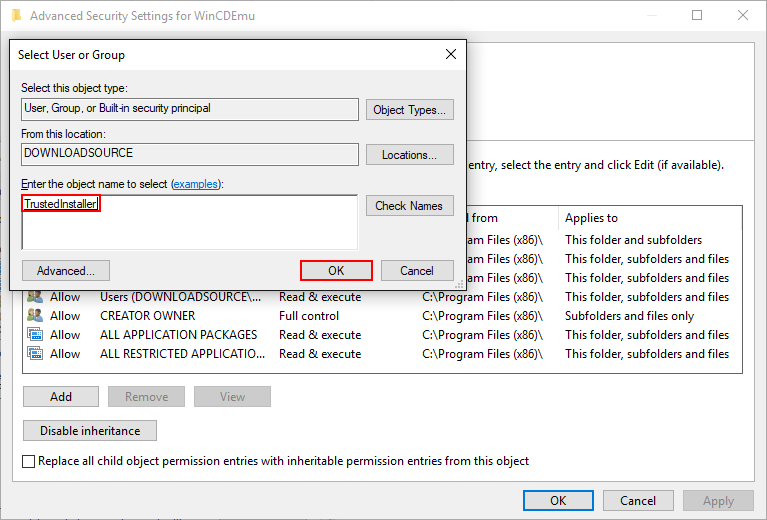Close the Advanced Security Settings window

point(743,15)
